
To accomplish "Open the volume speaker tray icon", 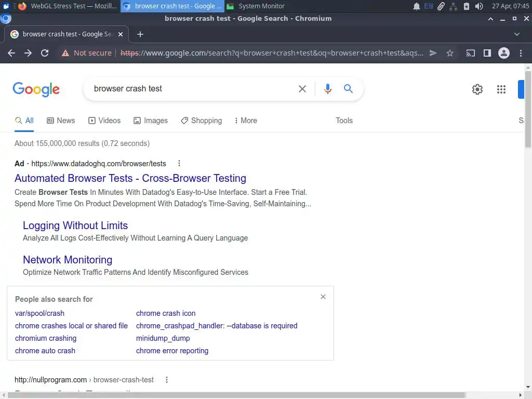I will [478, 6].
